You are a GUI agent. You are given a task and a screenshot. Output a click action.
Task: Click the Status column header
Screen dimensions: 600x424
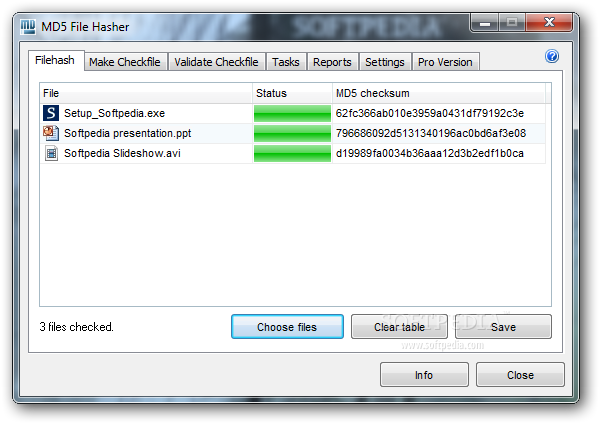point(292,93)
